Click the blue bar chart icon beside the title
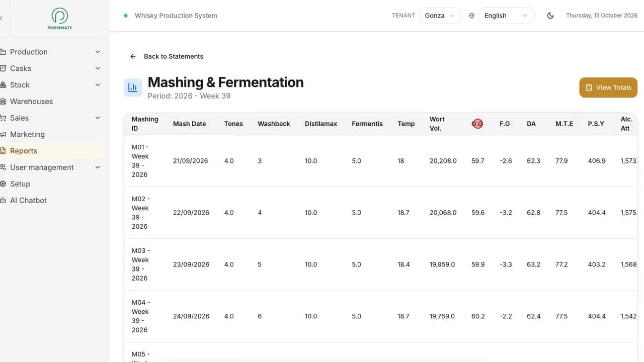Image resolution: width=644 pixels, height=362 pixels. pos(133,87)
